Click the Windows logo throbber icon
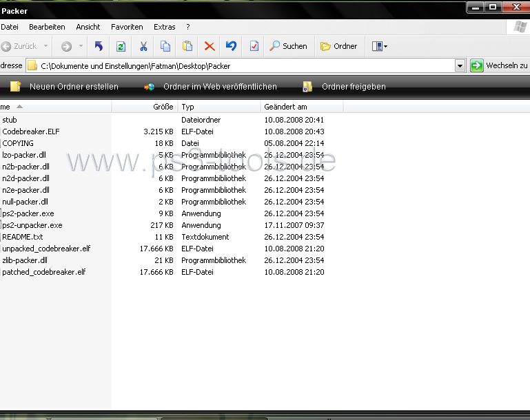Viewport: 530px width, 420px height. (x=520, y=27)
